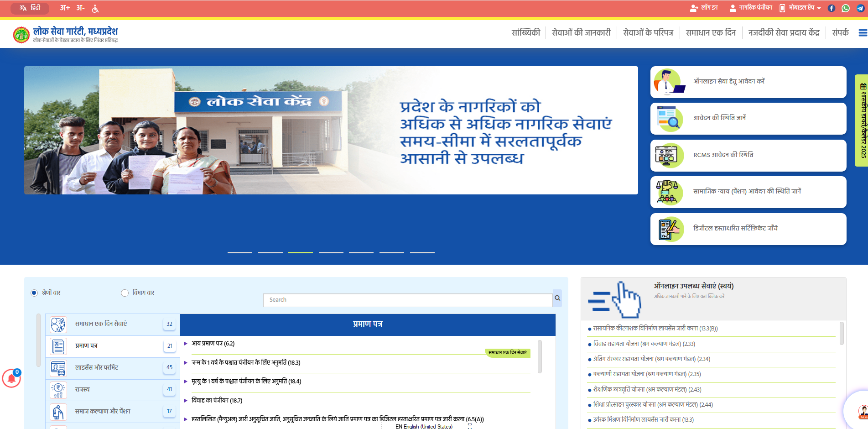Image resolution: width=868 pixels, height=429 pixels.
Task: Click the Telegram icon in header
Action: [860, 8]
